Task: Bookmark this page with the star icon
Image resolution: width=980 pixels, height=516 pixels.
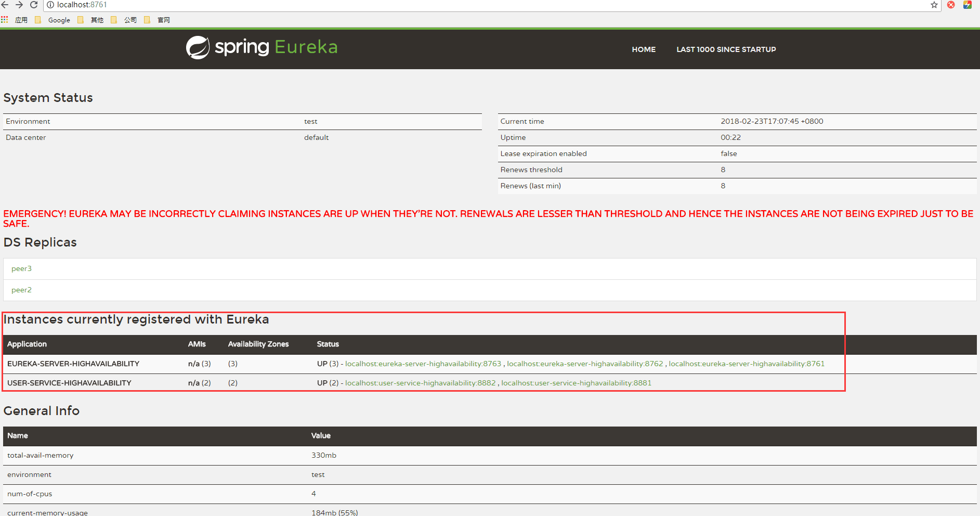Action: [934, 5]
